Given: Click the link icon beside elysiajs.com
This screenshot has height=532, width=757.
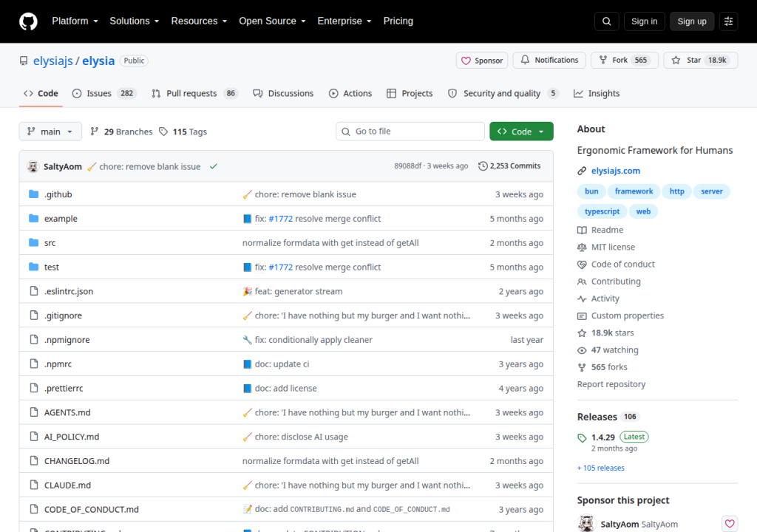Looking at the screenshot, I should 582,171.
